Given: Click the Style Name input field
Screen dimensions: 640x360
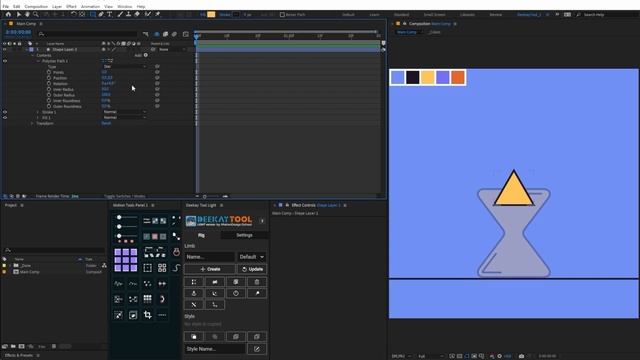Looking at the screenshot, I should 215,349.
